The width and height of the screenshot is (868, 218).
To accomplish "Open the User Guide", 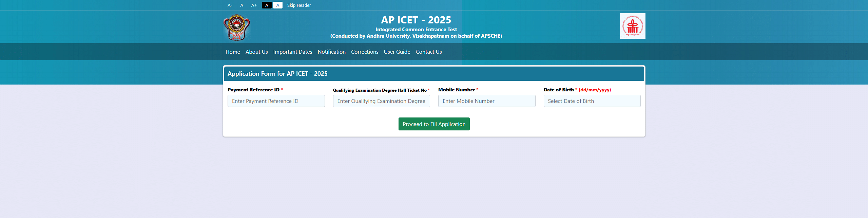I will (x=397, y=52).
